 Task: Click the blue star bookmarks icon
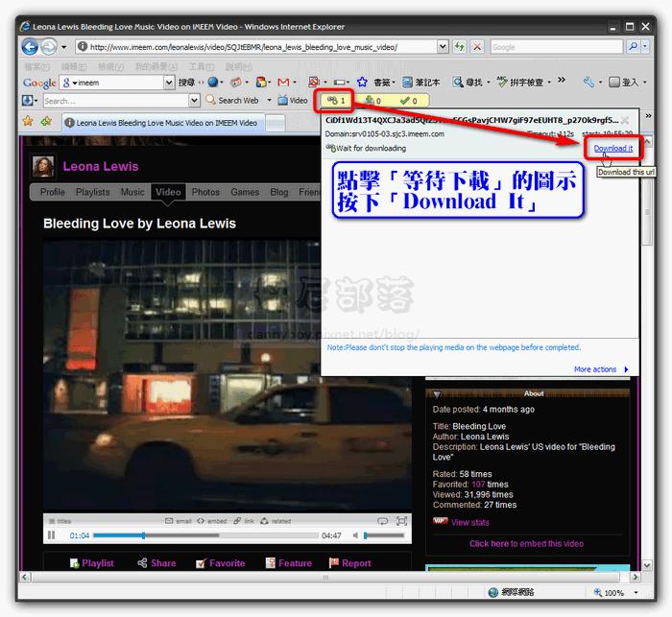[x=362, y=82]
